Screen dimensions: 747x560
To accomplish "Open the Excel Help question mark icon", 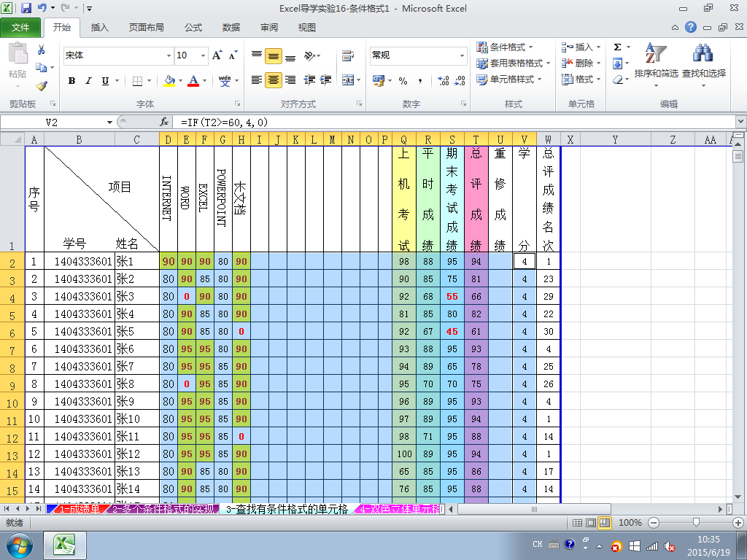I will [691, 27].
